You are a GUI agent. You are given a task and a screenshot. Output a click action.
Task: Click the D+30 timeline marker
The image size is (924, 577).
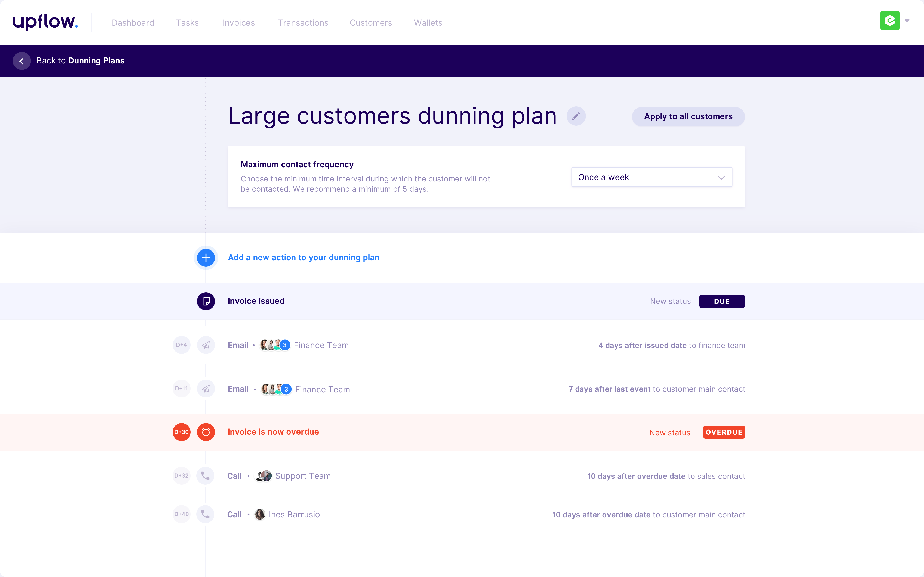tap(181, 432)
